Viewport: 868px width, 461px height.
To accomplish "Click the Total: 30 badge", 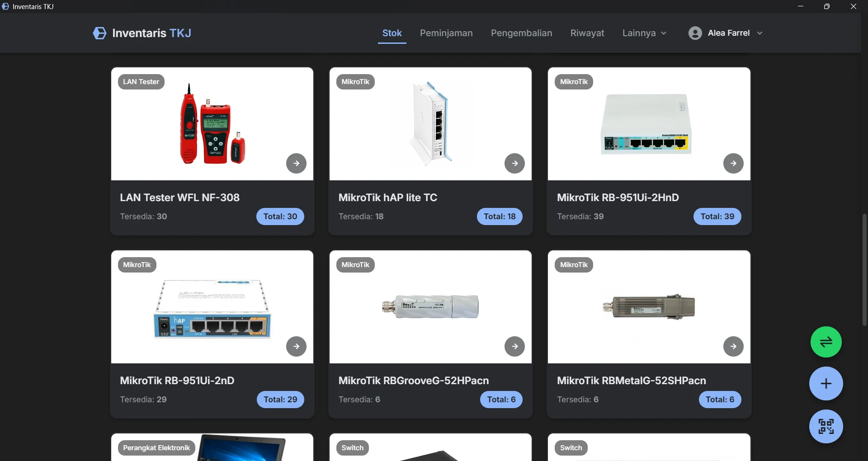I will pos(280,216).
